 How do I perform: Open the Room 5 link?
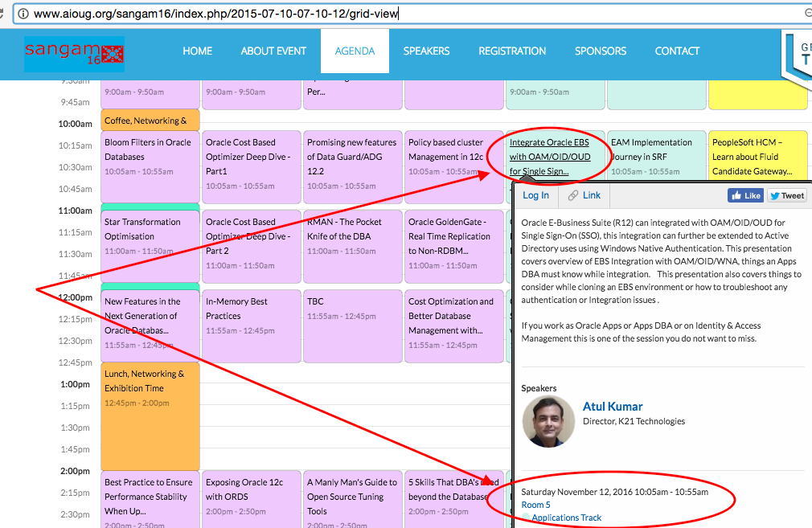[x=535, y=505]
